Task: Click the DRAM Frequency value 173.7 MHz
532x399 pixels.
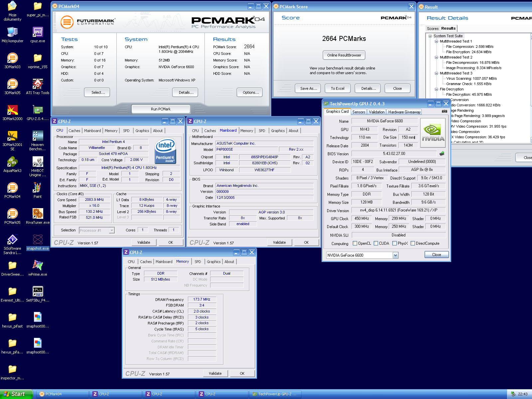Action: pyautogui.click(x=202, y=299)
